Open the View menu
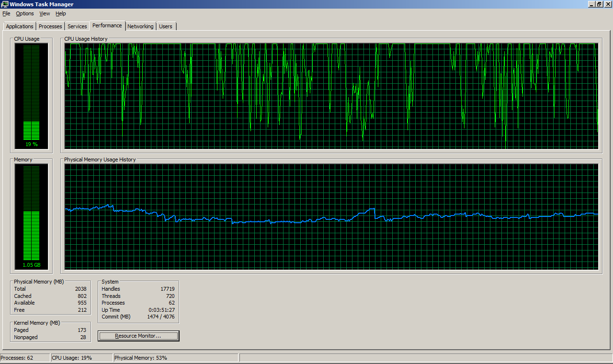Screen dimensions: 613x364 pyautogui.click(x=45, y=13)
